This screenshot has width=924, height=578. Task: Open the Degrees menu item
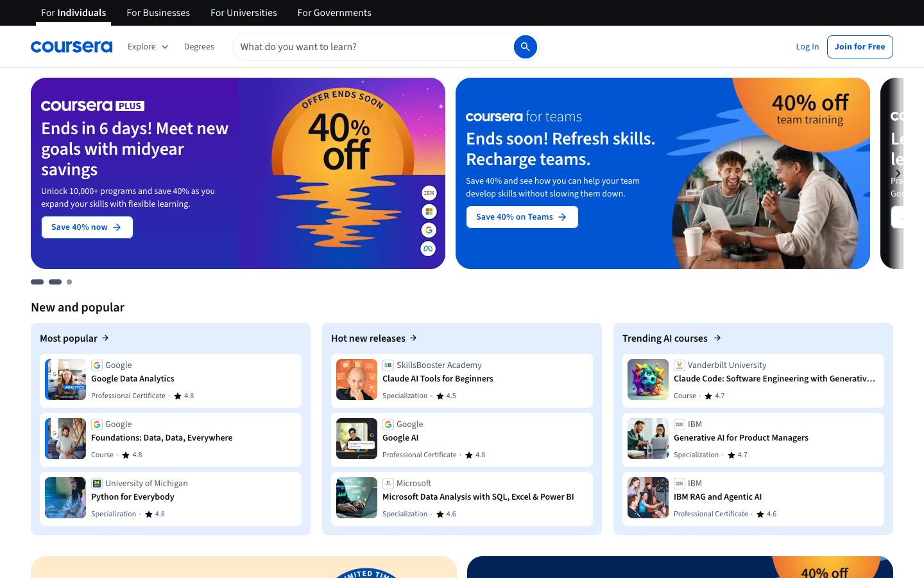click(199, 47)
